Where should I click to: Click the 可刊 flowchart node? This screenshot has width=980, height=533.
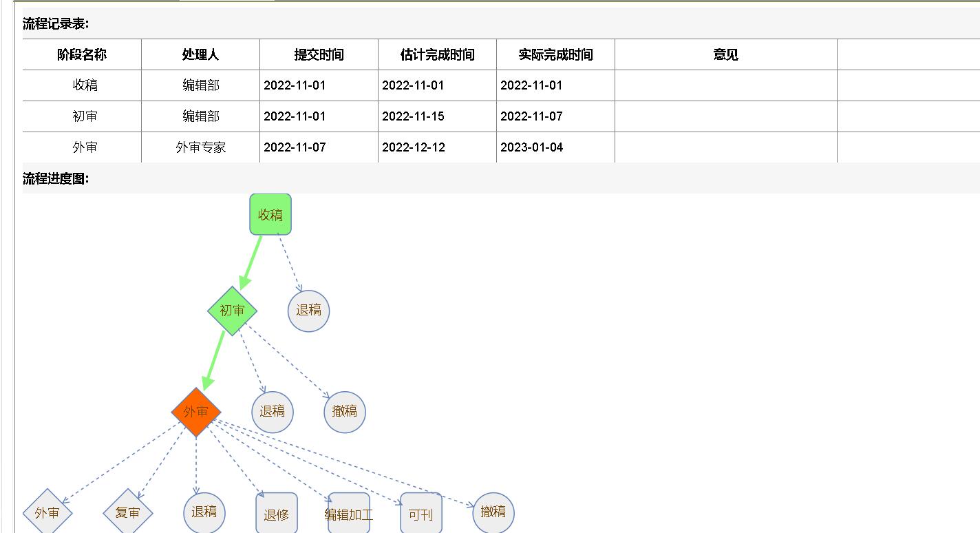click(x=420, y=514)
